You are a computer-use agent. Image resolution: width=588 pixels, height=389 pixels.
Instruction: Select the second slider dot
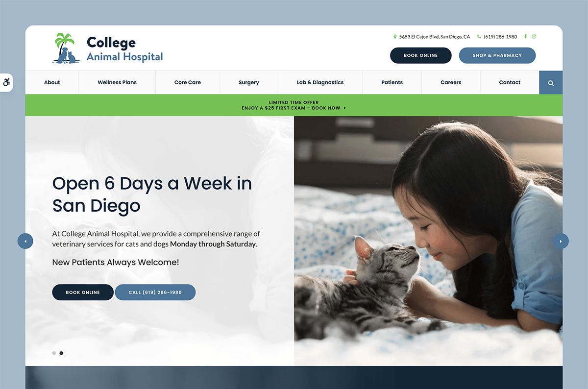(x=61, y=353)
